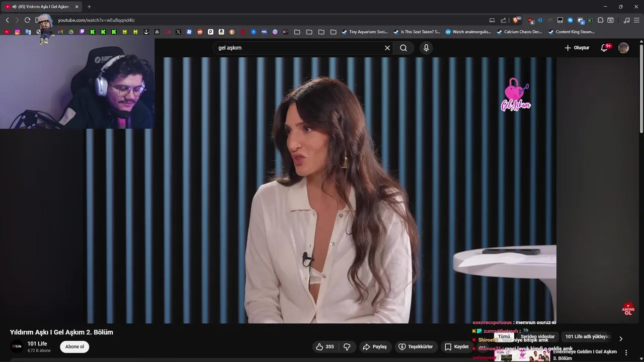Click the Brave Shields lion icon
This screenshot has height=362, width=644.
(516, 20)
